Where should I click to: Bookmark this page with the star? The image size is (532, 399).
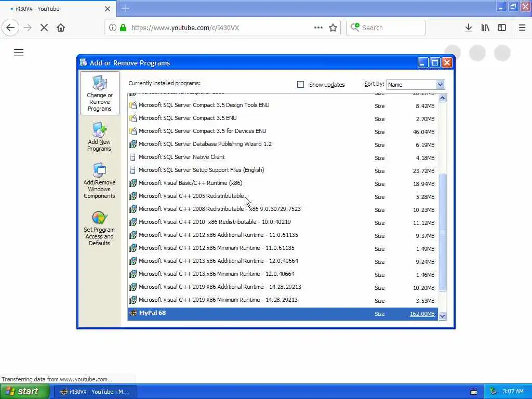[333, 28]
